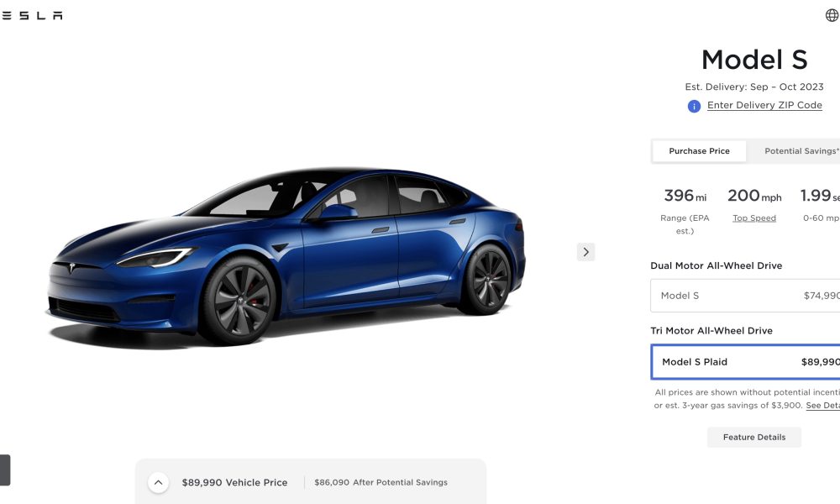Viewport: 840px width, 504px height.
Task: Expand the vehicle price summary chevron
Action: click(x=158, y=482)
